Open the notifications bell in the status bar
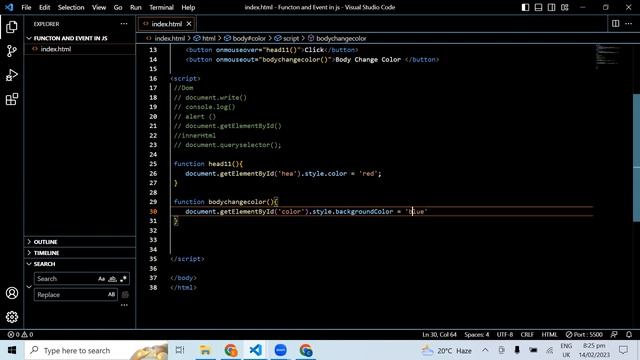640x360 pixels. click(x=629, y=334)
